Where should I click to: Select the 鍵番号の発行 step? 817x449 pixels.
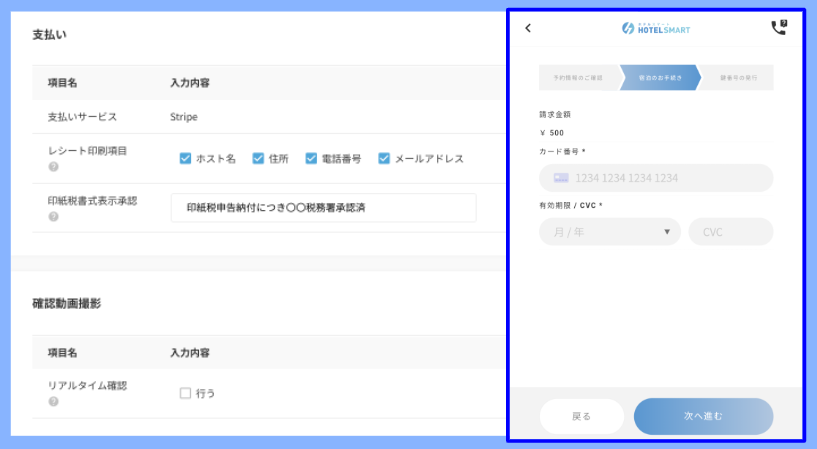coord(738,78)
